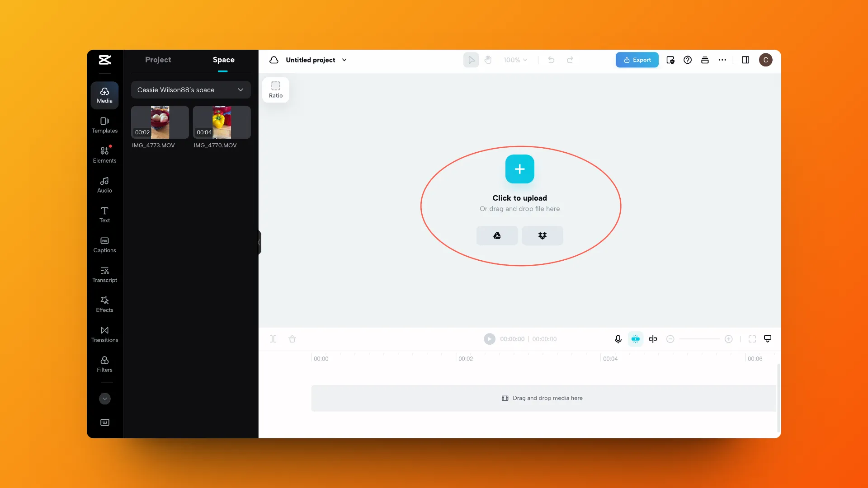
Task: Switch to the Project tab
Action: (x=158, y=60)
